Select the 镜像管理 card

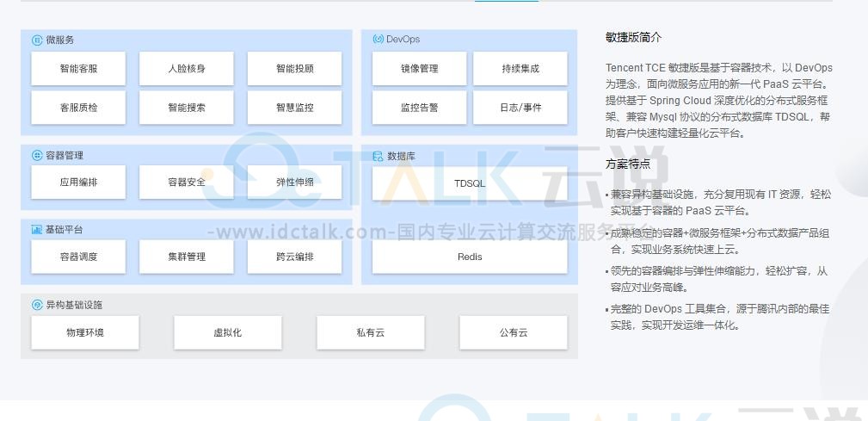(420, 69)
